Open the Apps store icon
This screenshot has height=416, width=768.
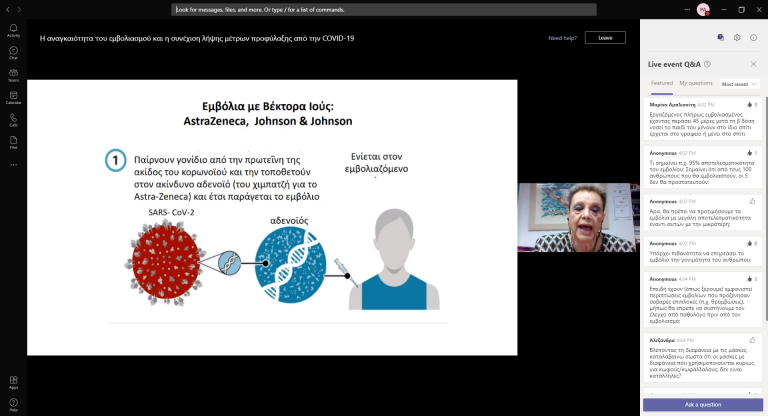tap(13, 382)
